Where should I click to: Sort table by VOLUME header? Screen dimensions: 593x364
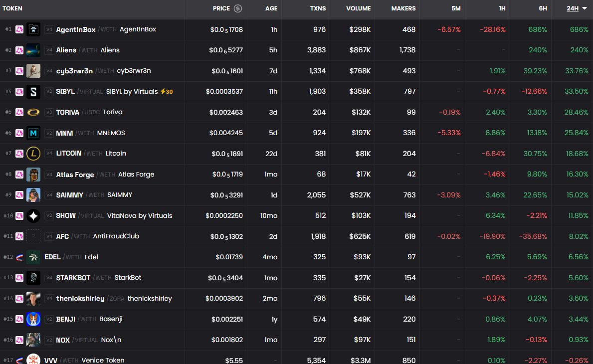tap(358, 8)
